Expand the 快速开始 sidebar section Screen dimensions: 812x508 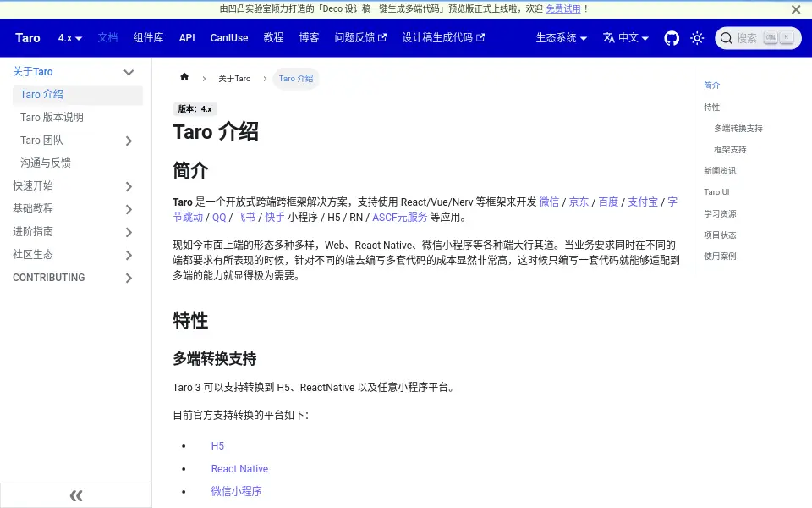pyautogui.click(x=129, y=186)
